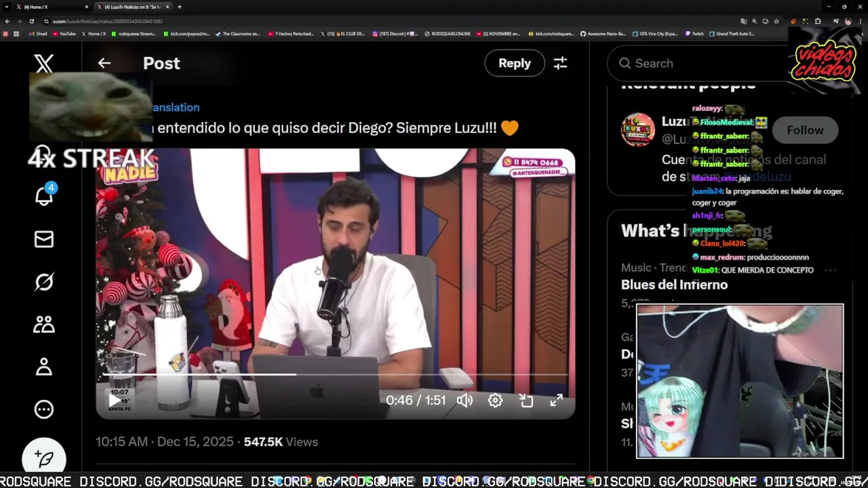Viewport: 868px width, 488px height.
Task: Compose a new post with feather button
Action: 44,459
